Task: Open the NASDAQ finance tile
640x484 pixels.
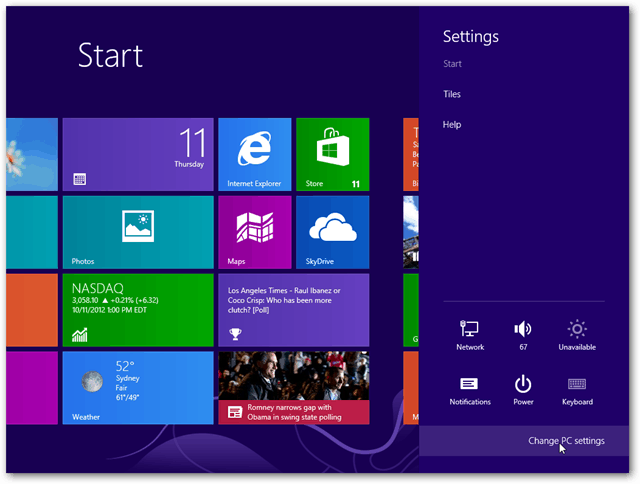Action: pos(138,310)
